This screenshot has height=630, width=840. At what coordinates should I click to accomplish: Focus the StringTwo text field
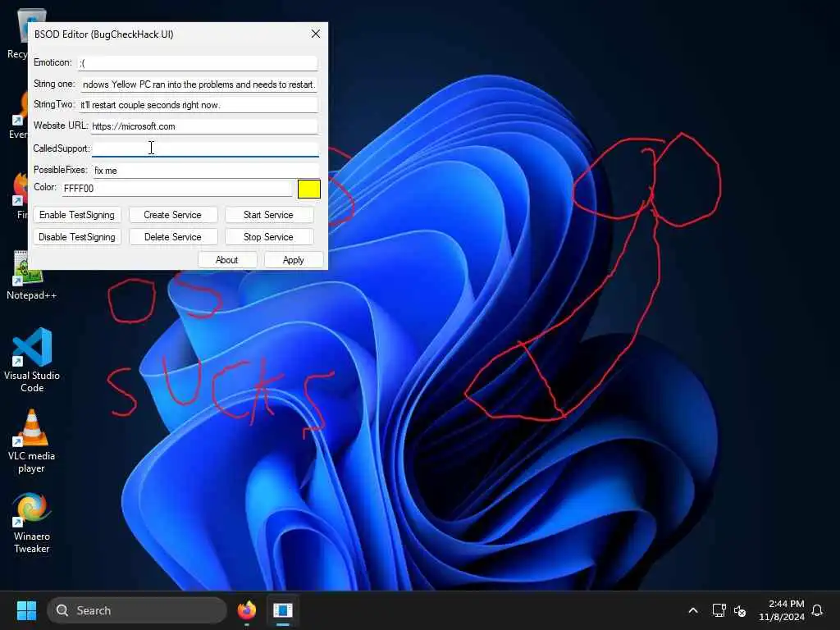pyautogui.click(x=199, y=105)
